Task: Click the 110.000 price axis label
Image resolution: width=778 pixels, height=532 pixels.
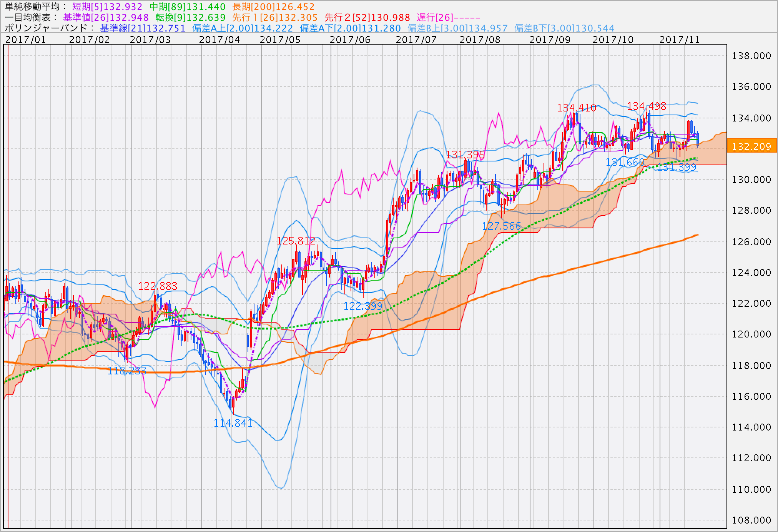Action: pos(751,489)
